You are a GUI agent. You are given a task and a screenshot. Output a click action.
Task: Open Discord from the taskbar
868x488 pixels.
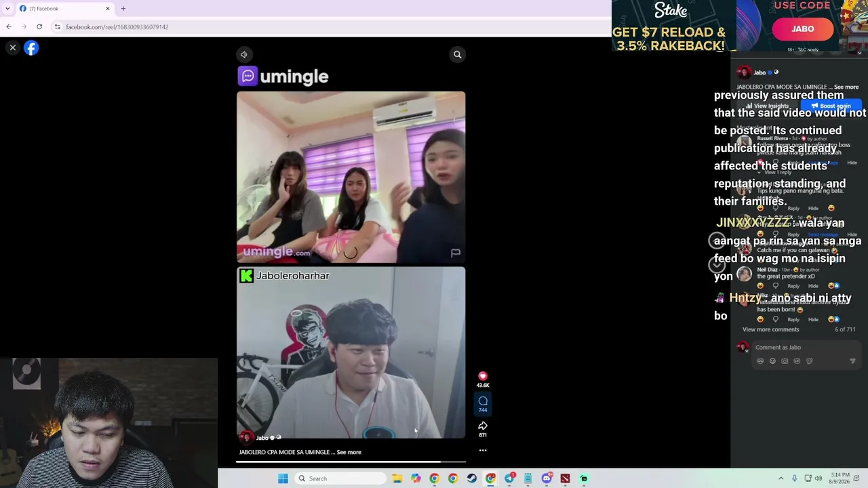pos(547,479)
